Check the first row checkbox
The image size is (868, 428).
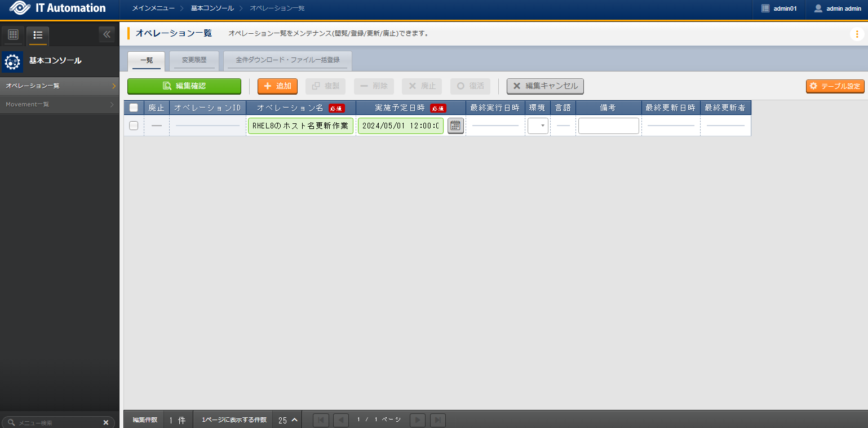[134, 126]
